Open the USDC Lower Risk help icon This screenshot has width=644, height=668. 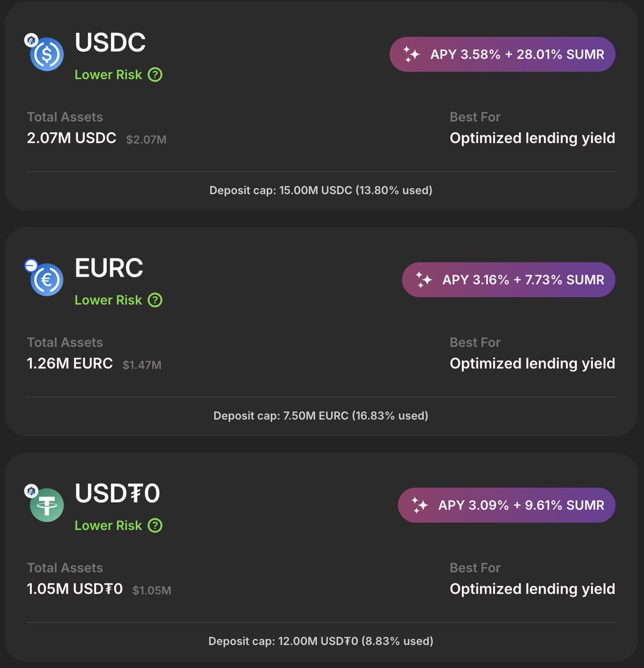point(155,75)
